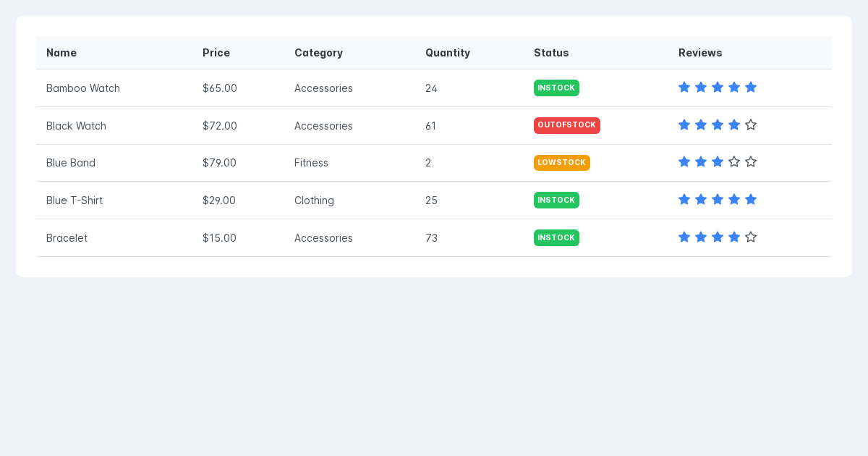Click the LOWSTOCK badge
868x456 pixels.
click(562, 163)
